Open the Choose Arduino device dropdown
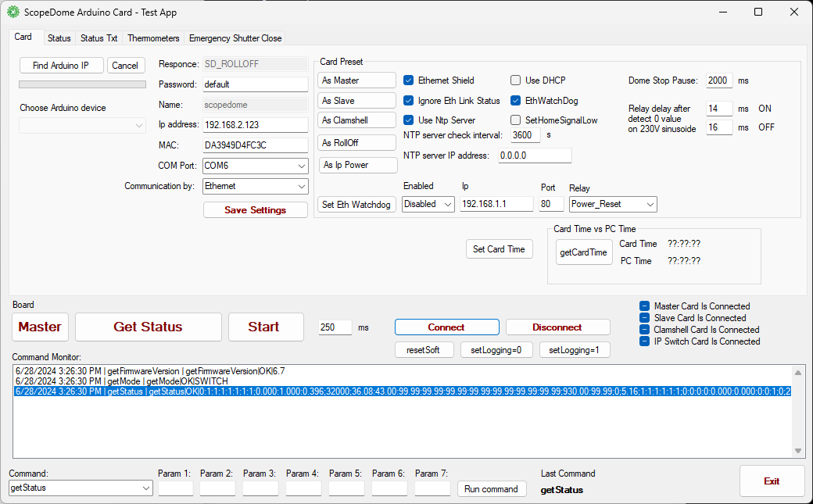Viewport: 813px width, 504px height. pyautogui.click(x=82, y=126)
